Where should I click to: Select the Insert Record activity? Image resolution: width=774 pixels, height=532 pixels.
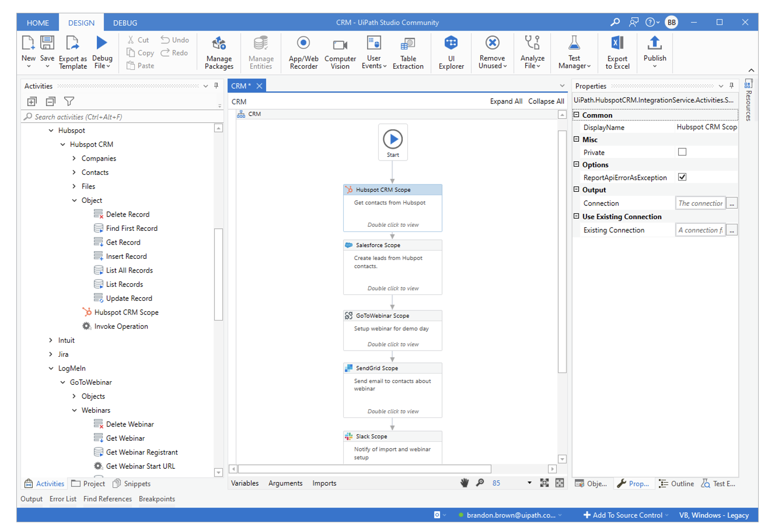click(121, 256)
